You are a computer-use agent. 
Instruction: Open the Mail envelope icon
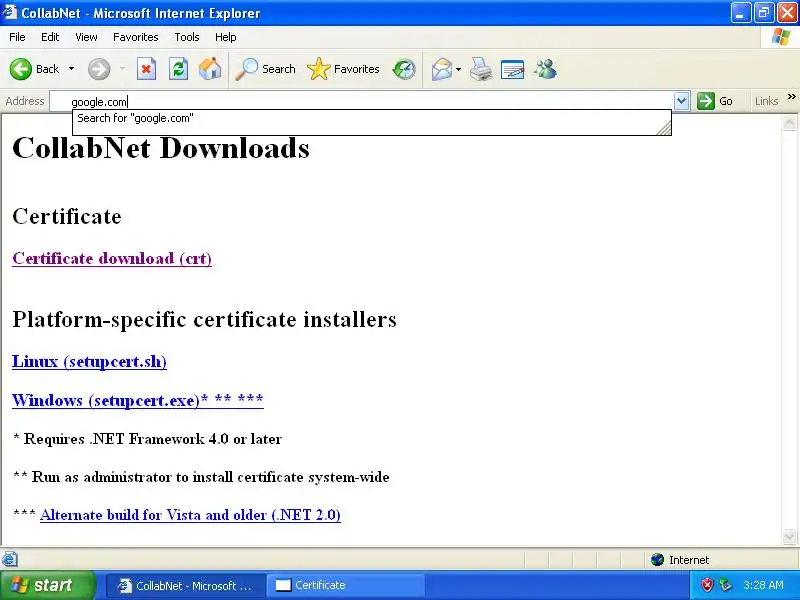pyautogui.click(x=441, y=69)
